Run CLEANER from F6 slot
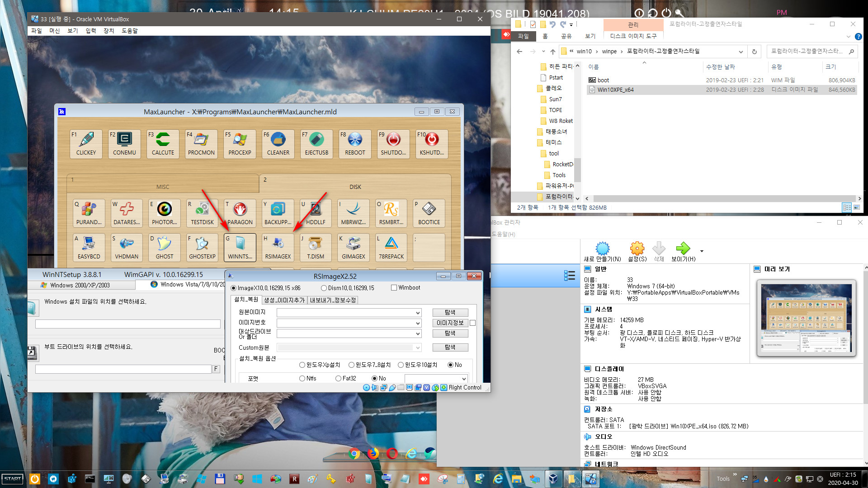This screenshot has width=868, height=488. [x=278, y=144]
